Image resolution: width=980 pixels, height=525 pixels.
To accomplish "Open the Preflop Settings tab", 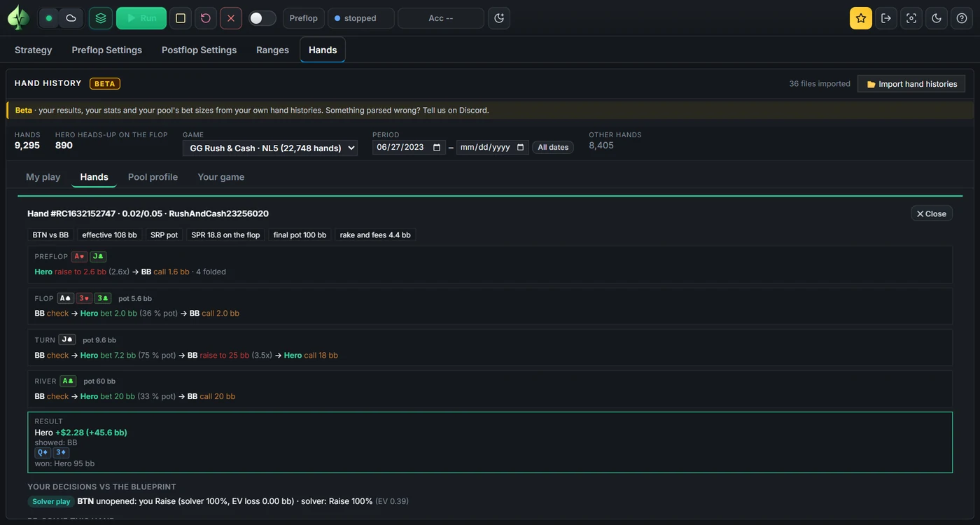I will coord(107,50).
